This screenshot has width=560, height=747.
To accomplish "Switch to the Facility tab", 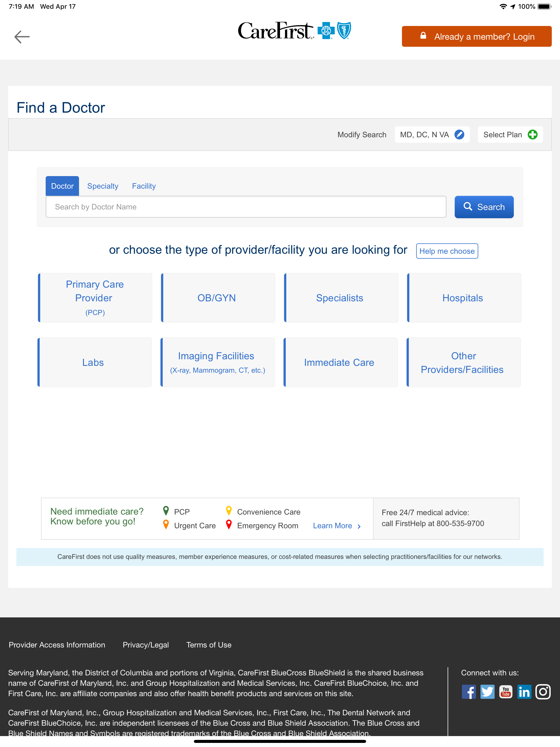I will pos(144,186).
